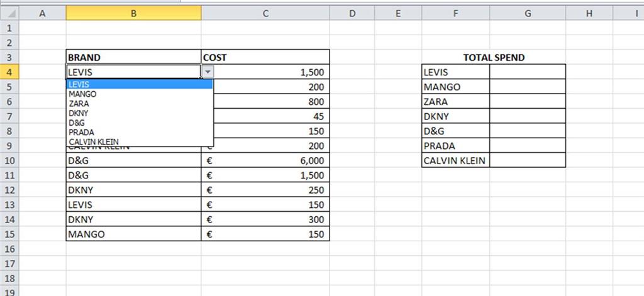Viewport: 644px width, 296px height.
Task: Choose CALVIN KLEIN in the dropdown list
Action: point(139,141)
